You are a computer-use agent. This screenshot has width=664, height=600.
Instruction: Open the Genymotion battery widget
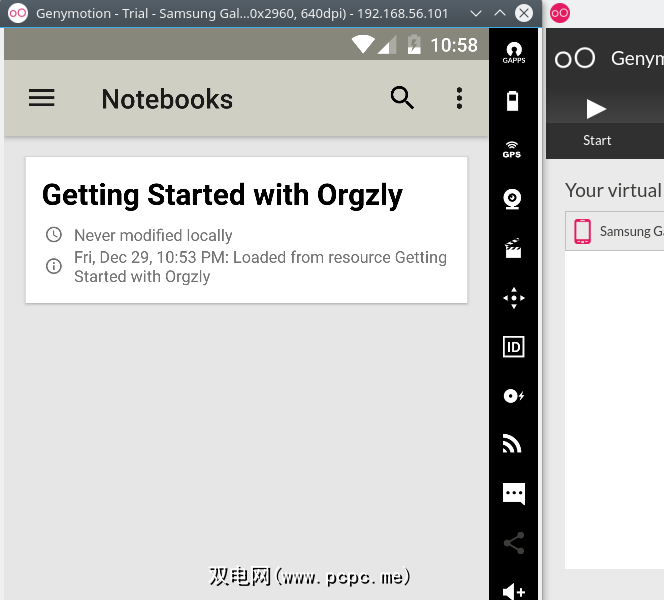click(513, 101)
